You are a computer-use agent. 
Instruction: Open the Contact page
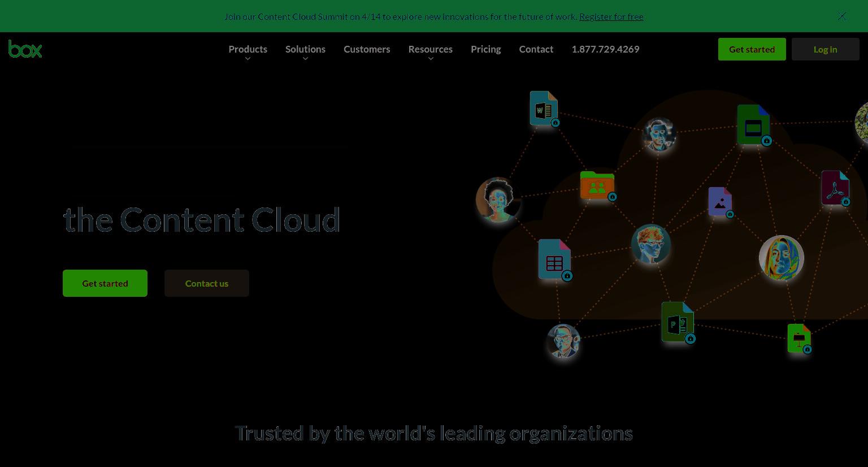[x=536, y=49]
